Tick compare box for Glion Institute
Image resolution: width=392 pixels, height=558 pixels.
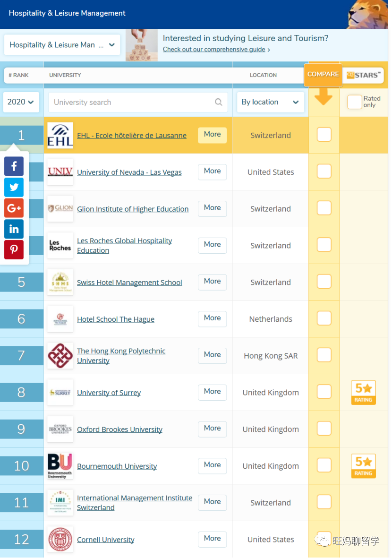point(324,208)
